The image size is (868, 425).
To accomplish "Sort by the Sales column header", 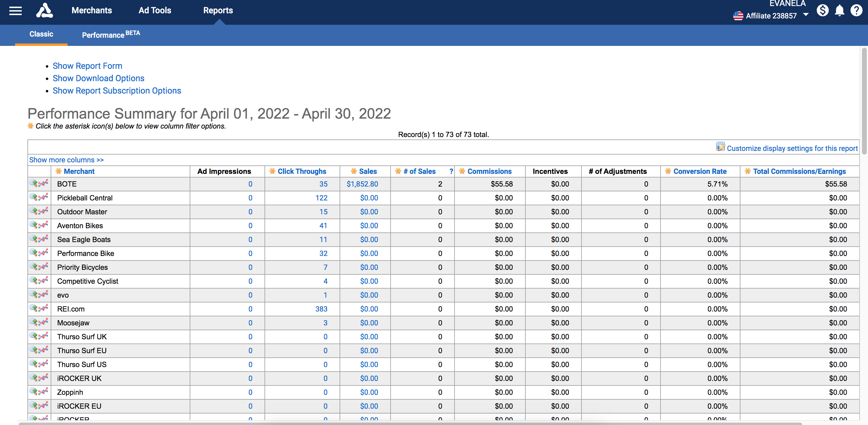I will (368, 171).
